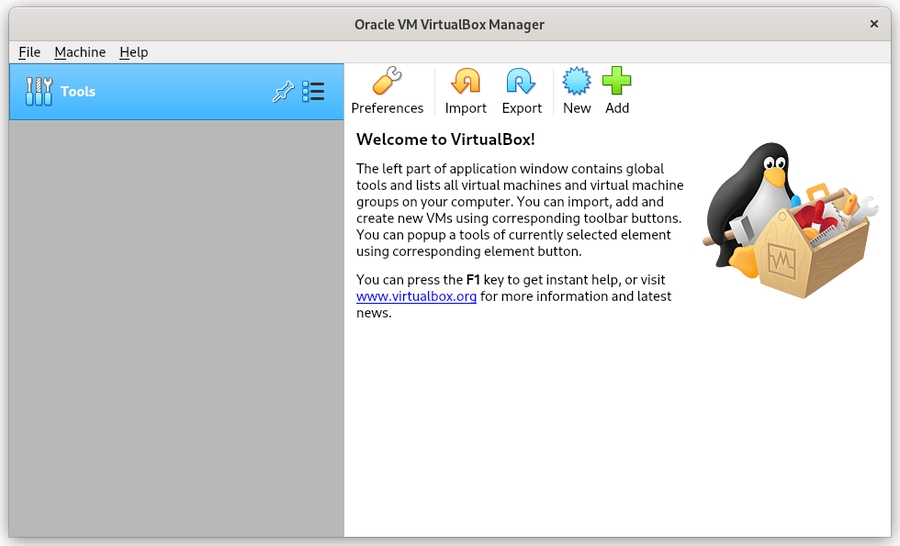Click the Tools wrench-and-screwdriver icon

pos(38,92)
